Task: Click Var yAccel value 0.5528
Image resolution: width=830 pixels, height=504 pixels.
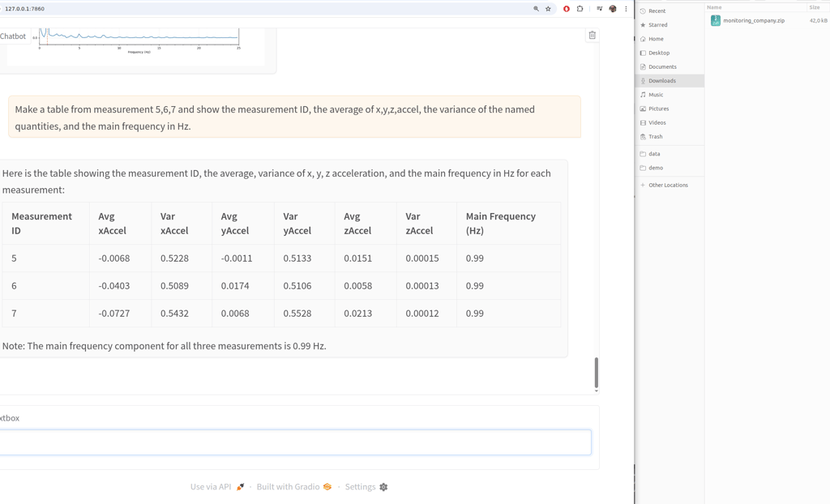Action: point(297,314)
